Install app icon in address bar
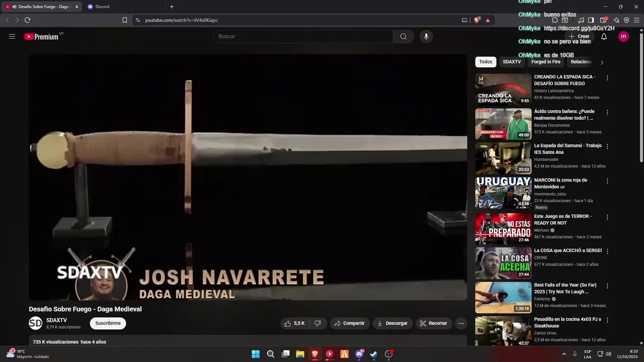The width and height of the screenshot is (644, 362). pos(464,20)
